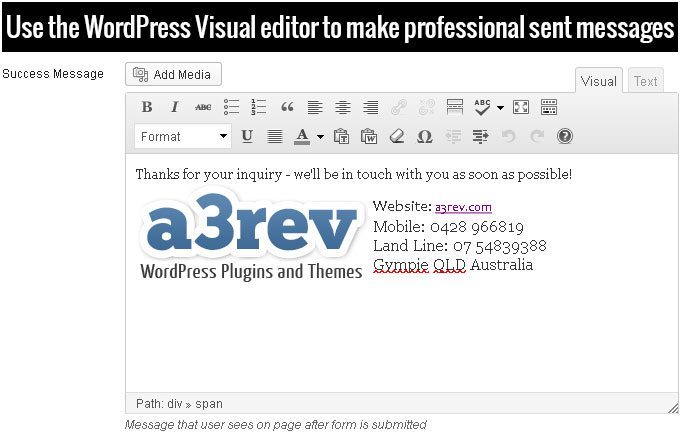680x438 pixels.
Task: Click the misspelled word Gympie
Action: (401, 265)
